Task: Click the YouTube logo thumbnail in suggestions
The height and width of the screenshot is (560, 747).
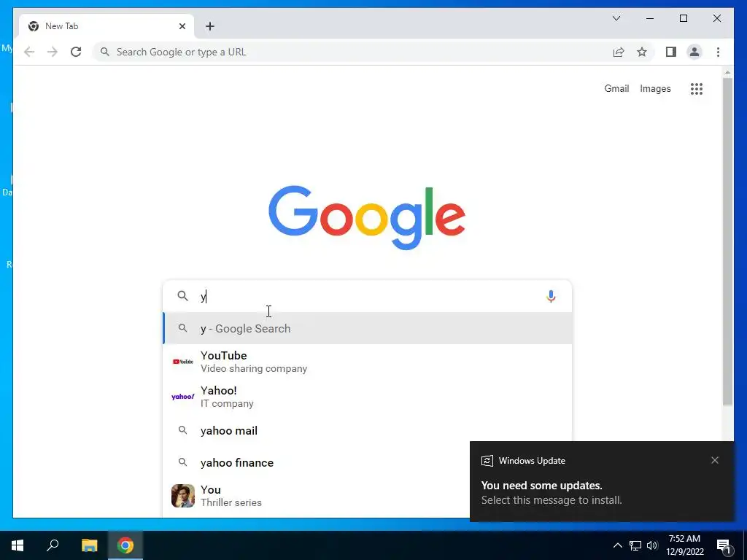Action: (x=183, y=362)
